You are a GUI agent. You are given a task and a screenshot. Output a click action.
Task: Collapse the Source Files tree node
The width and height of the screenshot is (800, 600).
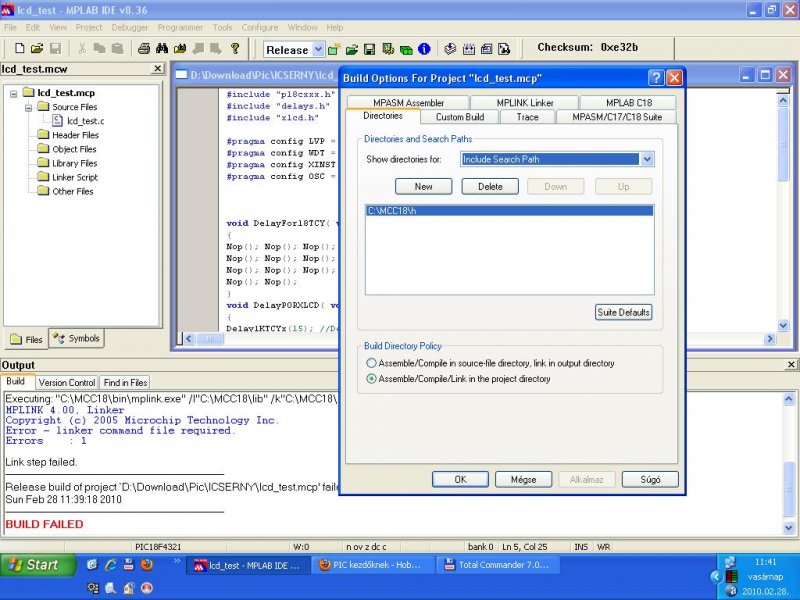29,107
